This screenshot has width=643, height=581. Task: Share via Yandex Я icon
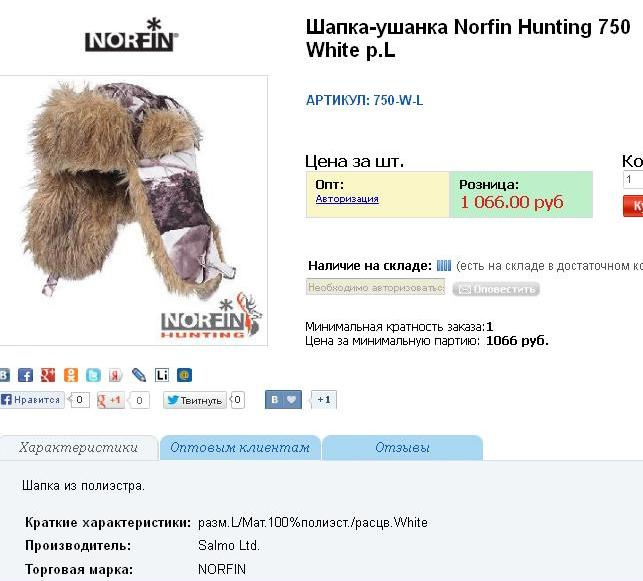click(x=116, y=375)
